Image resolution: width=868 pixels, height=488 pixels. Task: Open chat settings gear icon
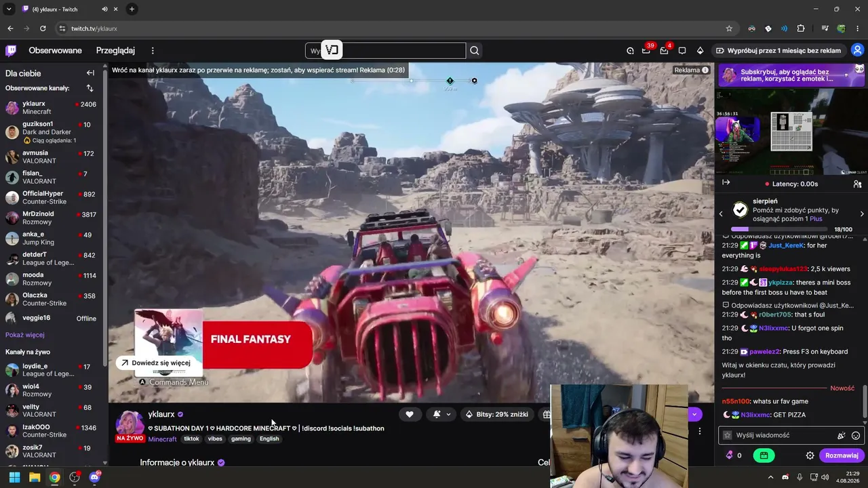pyautogui.click(x=810, y=455)
